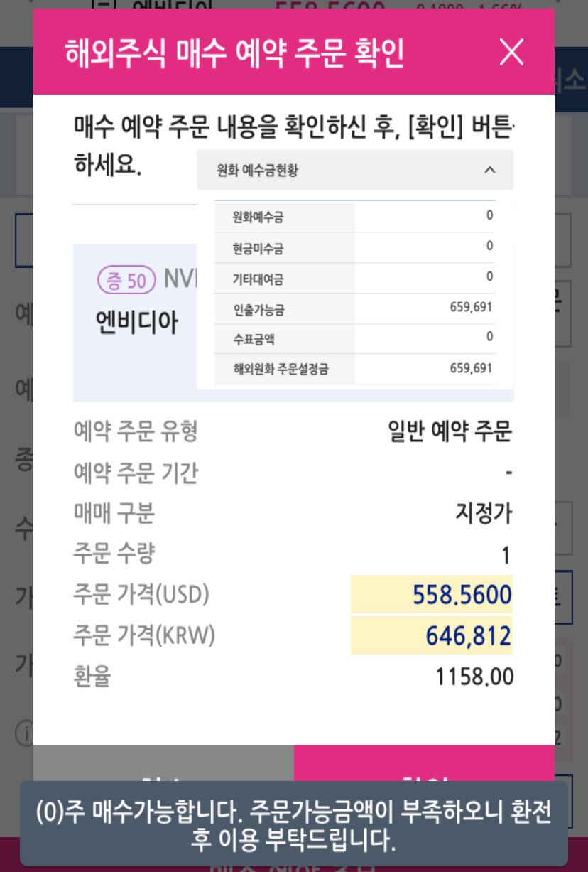Tap the 엔비디아 stock name in dialog
588x872 pixels.
(x=137, y=323)
